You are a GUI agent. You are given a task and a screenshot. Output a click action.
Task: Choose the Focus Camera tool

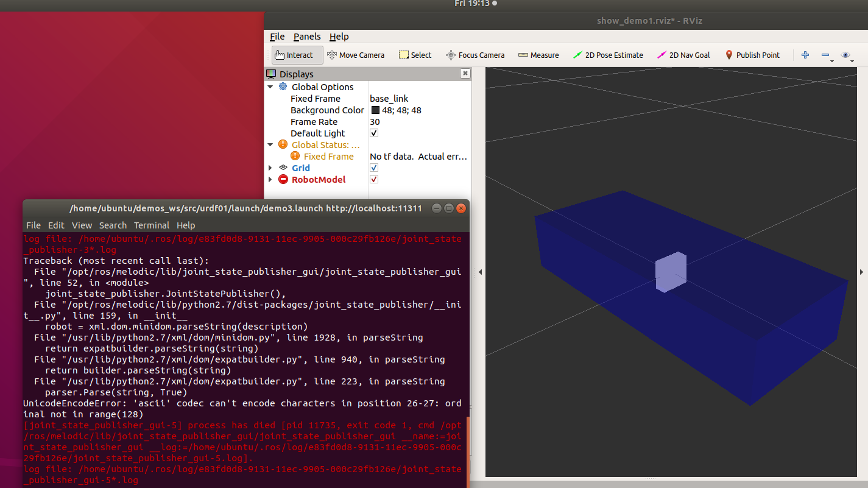[475, 55]
